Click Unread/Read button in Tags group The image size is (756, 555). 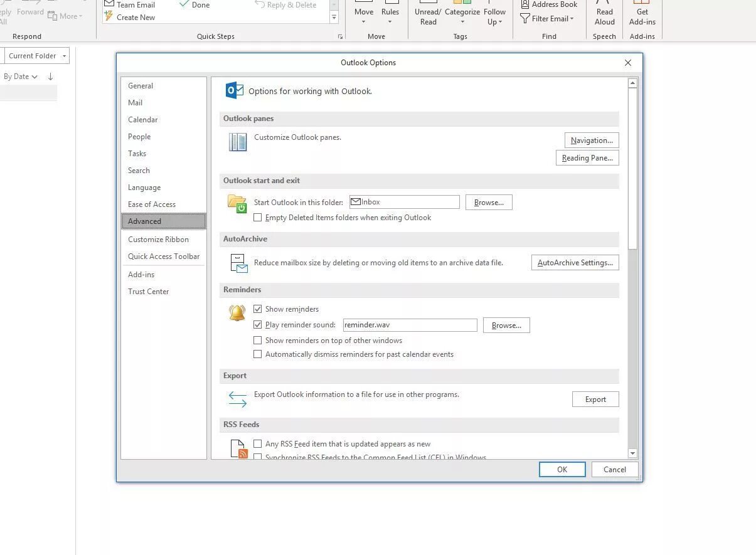pos(428,13)
